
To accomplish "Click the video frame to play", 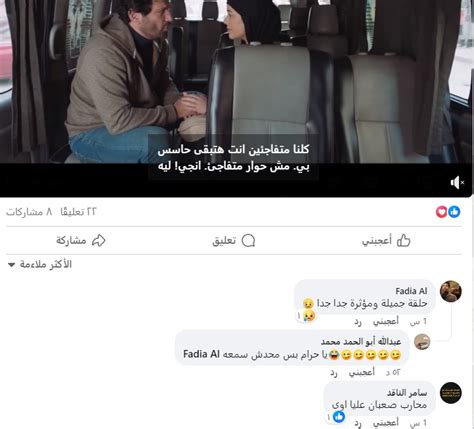I will pyautogui.click(x=237, y=82).
